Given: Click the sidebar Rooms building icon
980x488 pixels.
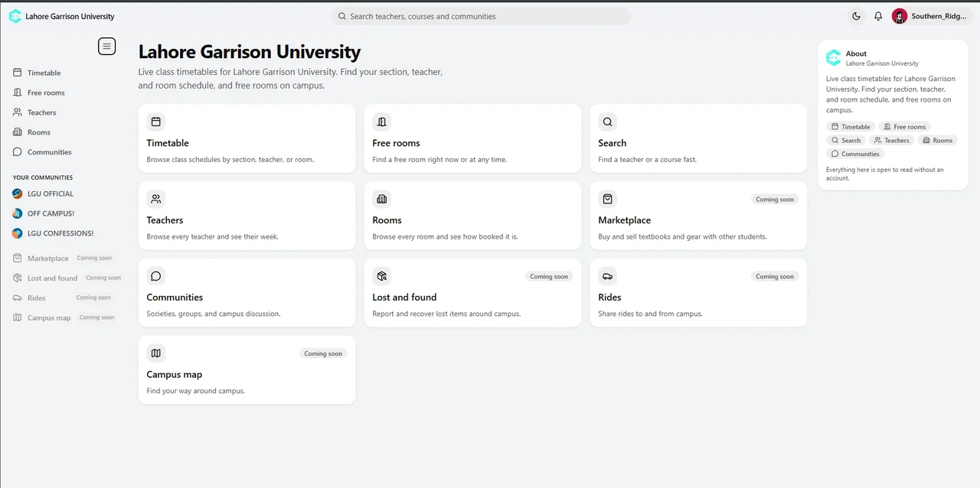Looking at the screenshot, I should click(x=18, y=132).
